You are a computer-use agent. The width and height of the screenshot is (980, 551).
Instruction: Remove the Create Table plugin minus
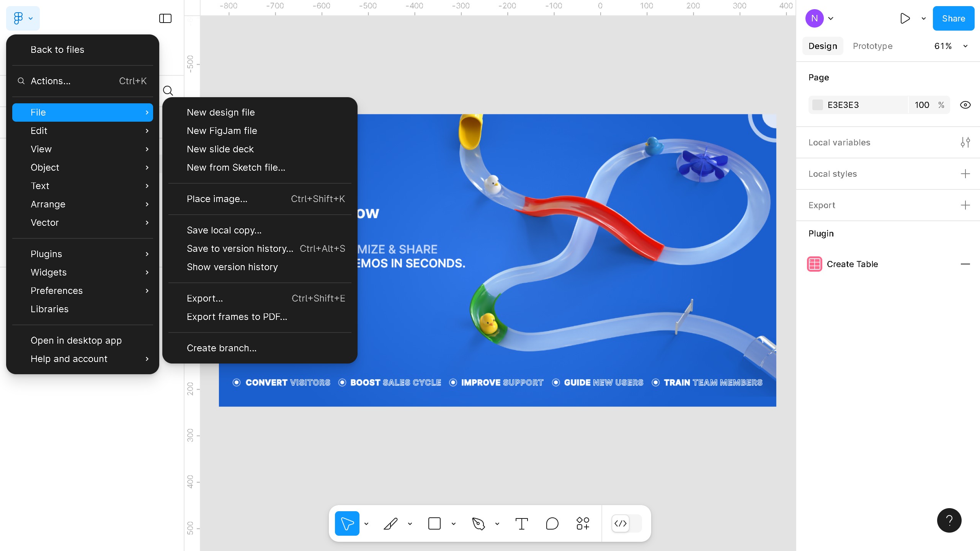click(x=965, y=264)
